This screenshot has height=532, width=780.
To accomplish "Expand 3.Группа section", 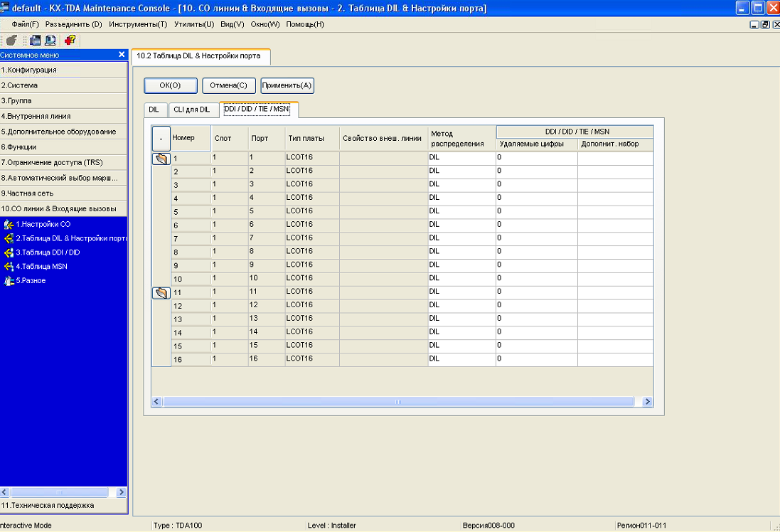I will click(x=64, y=100).
